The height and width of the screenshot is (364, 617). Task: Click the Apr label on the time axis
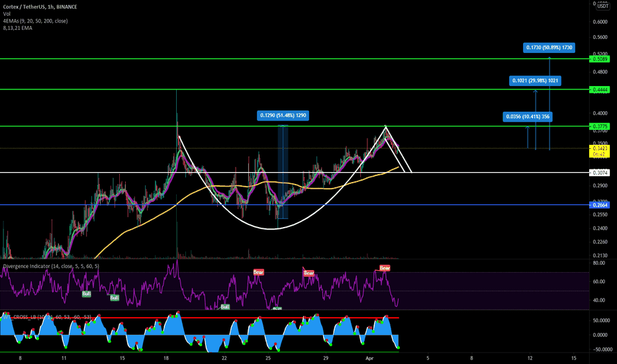(369, 358)
